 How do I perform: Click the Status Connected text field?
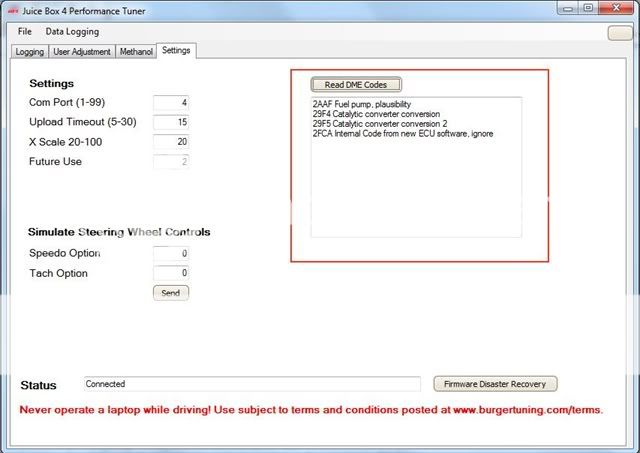click(251, 384)
